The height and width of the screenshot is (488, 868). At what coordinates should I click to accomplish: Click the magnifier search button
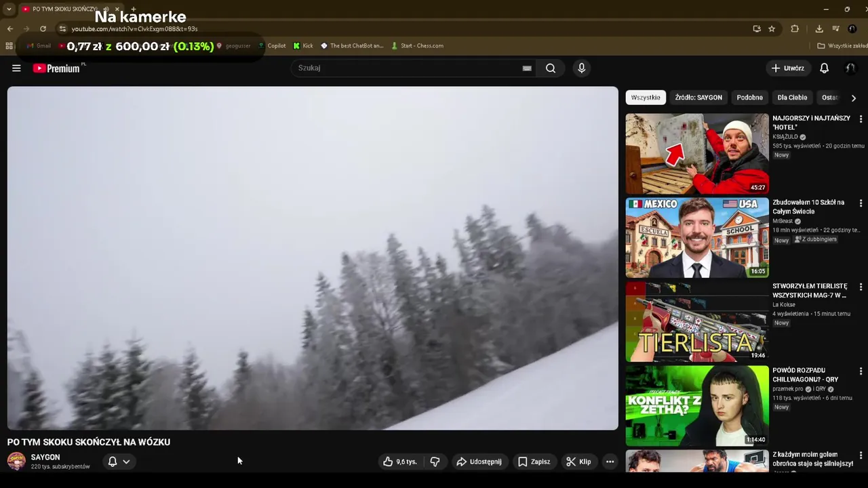551,68
